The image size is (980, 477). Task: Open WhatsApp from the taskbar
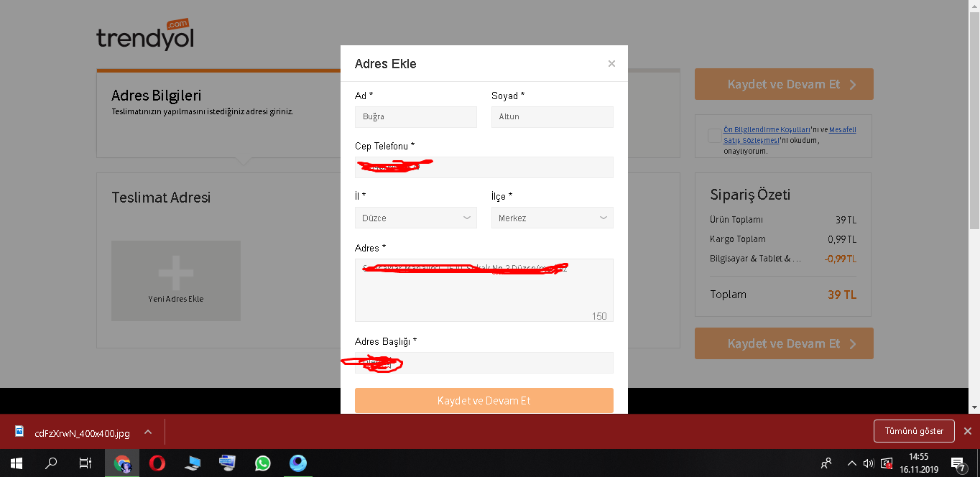pyautogui.click(x=263, y=463)
